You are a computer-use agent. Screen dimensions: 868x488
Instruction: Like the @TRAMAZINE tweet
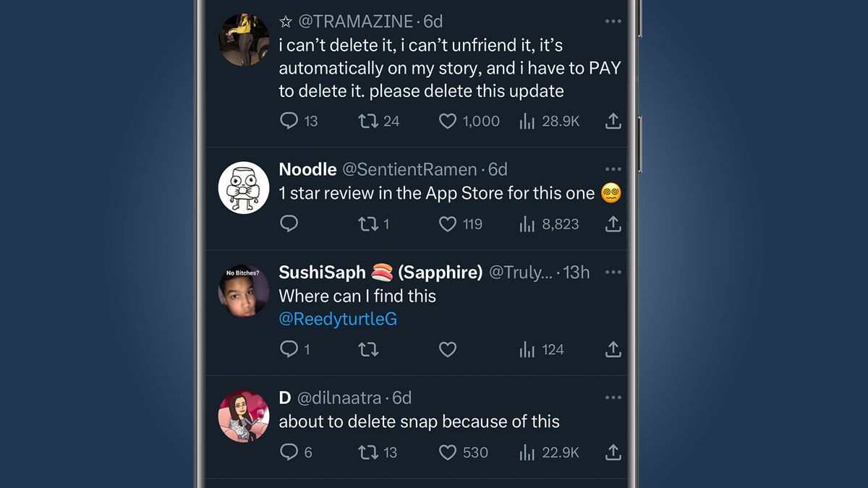click(448, 121)
